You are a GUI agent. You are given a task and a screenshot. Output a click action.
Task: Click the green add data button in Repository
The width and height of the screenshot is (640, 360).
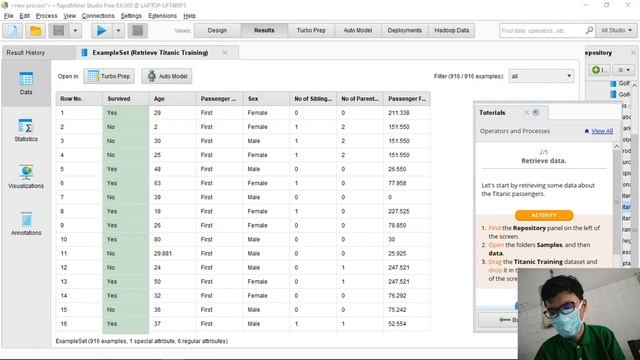(600, 70)
